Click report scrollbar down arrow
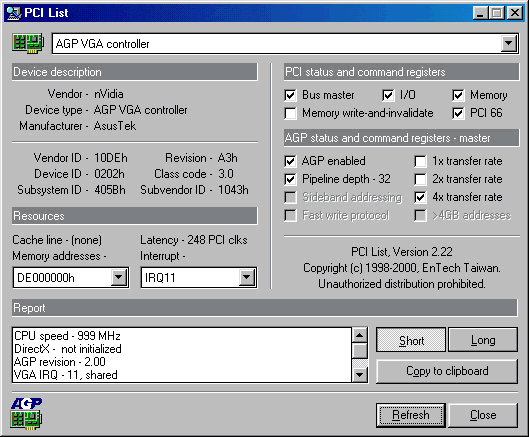This screenshot has height=437, width=529. (x=360, y=375)
